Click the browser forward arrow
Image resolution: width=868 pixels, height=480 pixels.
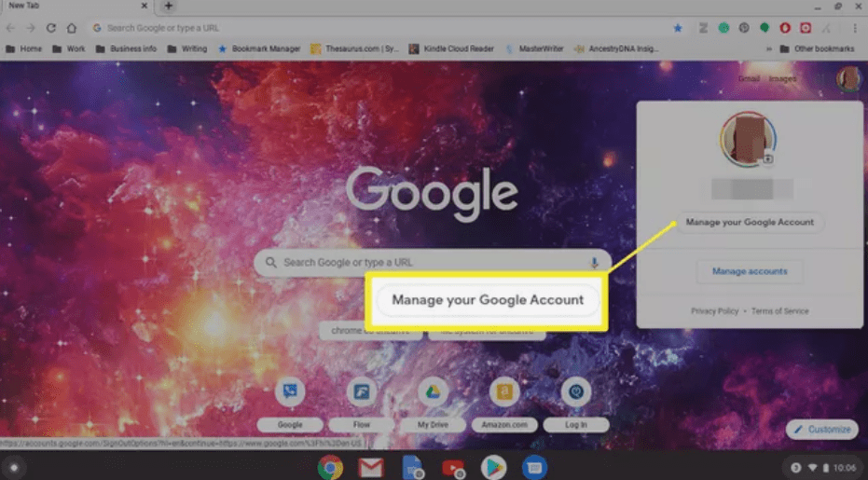pyautogui.click(x=31, y=28)
